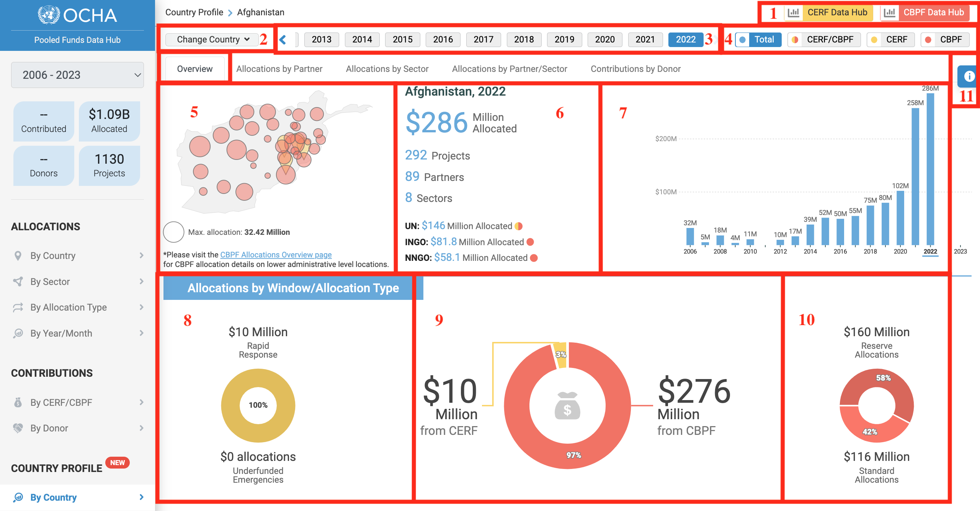This screenshot has width=980, height=511.
Task: Select year 2016
Action: pyautogui.click(x=443, y=39)
